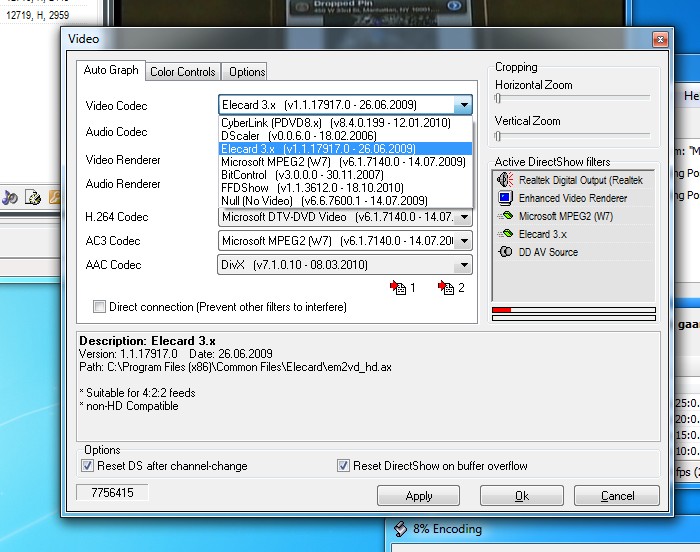This screenshot has height=552, width=700.
Task: Choose FFDShow from codec list
Action: (x=345, y=188)
